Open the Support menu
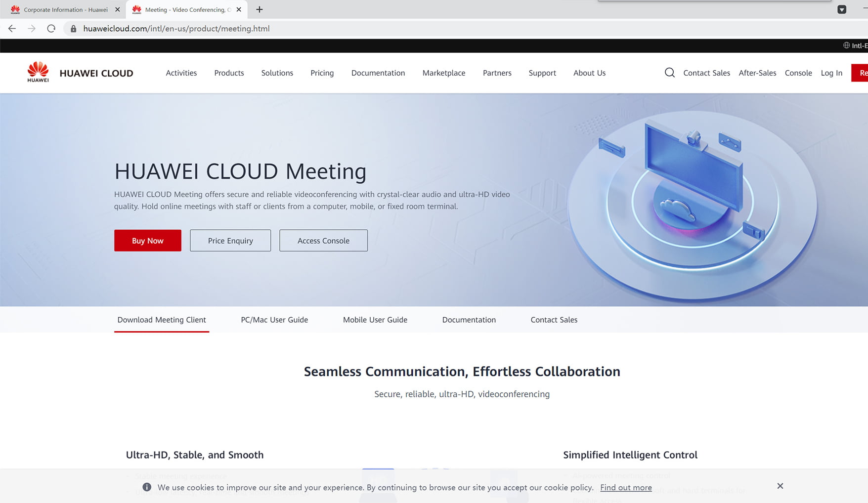 [542, 73]
